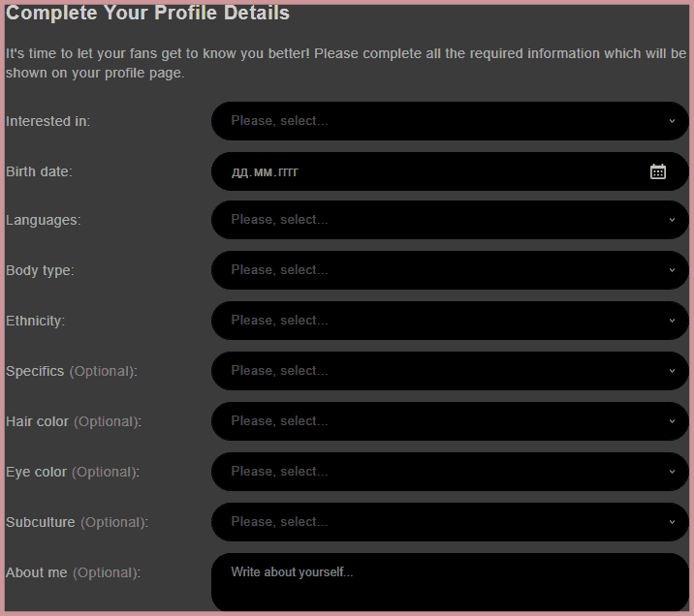Image resolution: width=694 pixels, height=616 pixels.
Task: Click the Hair color chevron arrow
Action: (x=672, y=421)
